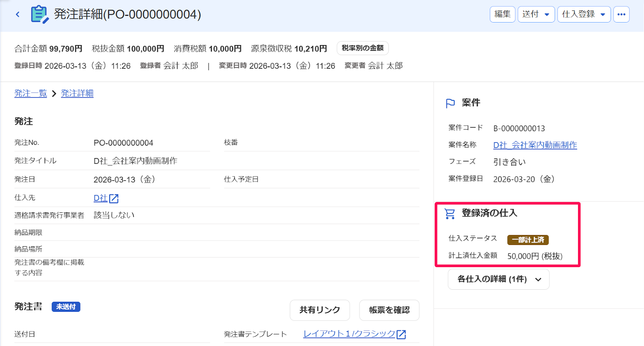Screen dimensions: 644x346
Task: Open the 発注一覧 breadcrumb link
Action: pos(31,93)
